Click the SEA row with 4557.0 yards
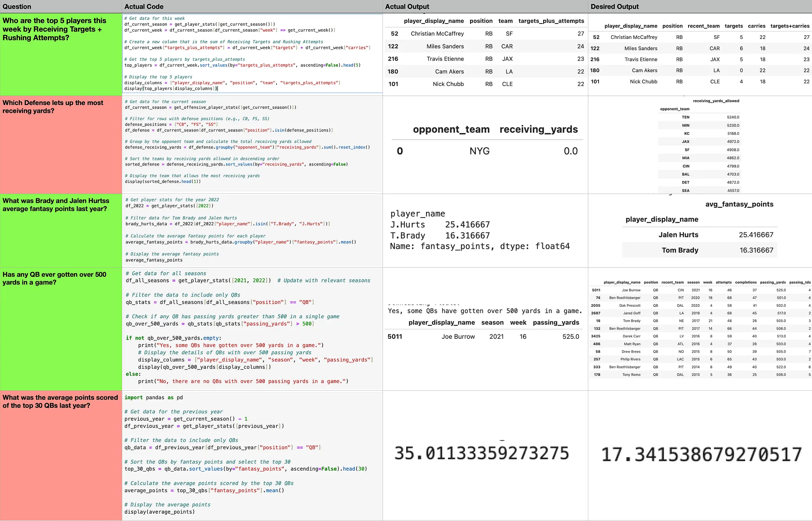This screenshot has width=812, height=521. click(x=699, y=190)
